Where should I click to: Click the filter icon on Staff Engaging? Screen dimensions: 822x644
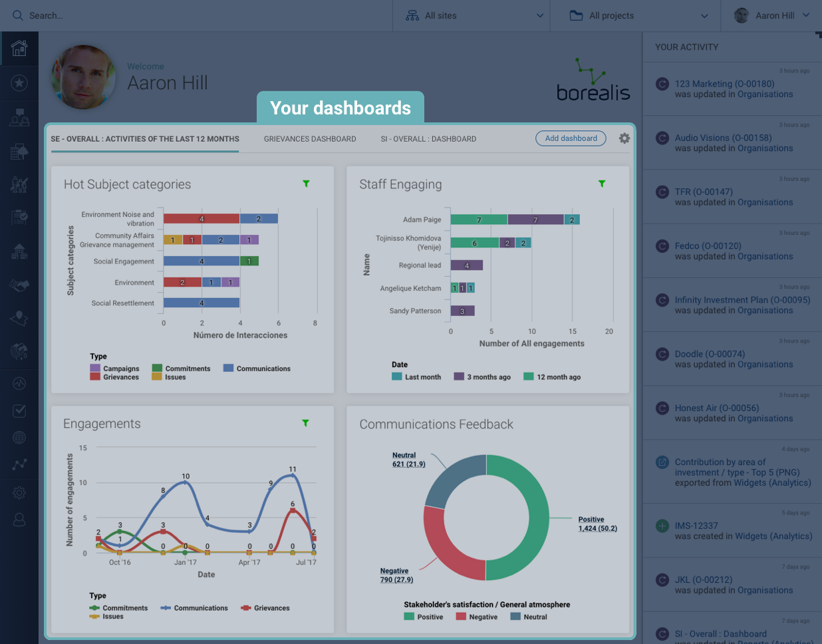pos(601,184)
